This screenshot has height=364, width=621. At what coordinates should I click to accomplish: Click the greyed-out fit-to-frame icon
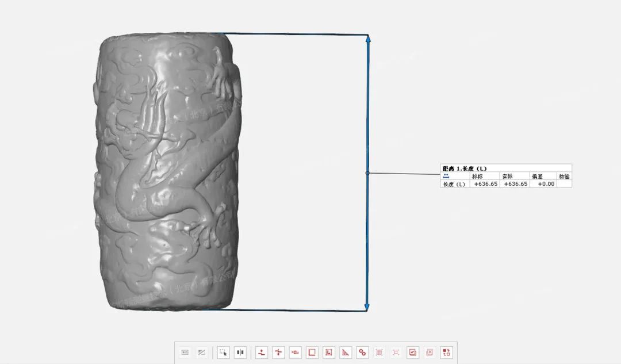(x=396, y=352)
